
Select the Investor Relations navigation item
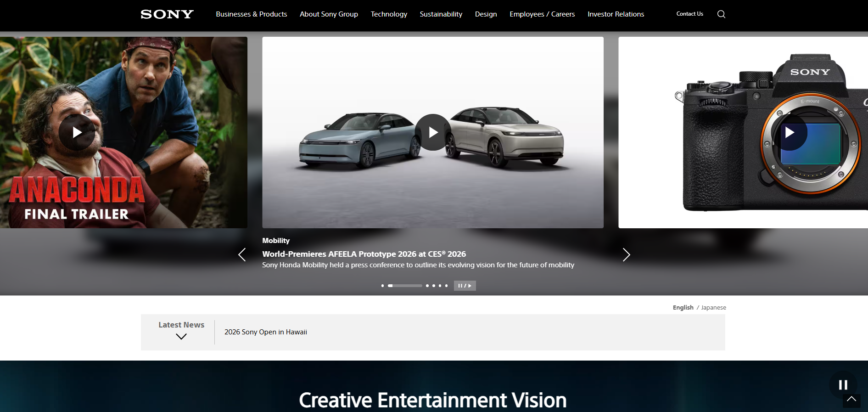click(x=616, y=14)
